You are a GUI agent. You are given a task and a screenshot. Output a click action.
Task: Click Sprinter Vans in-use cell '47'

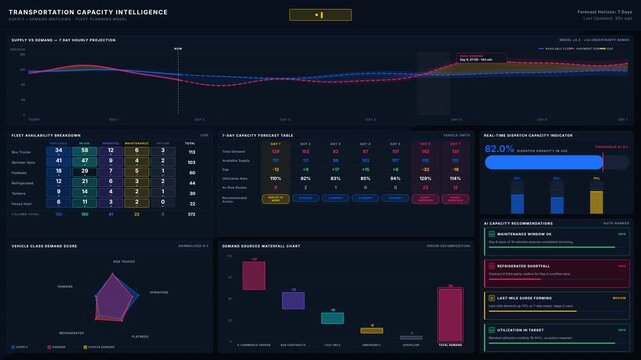coord(85,162)
